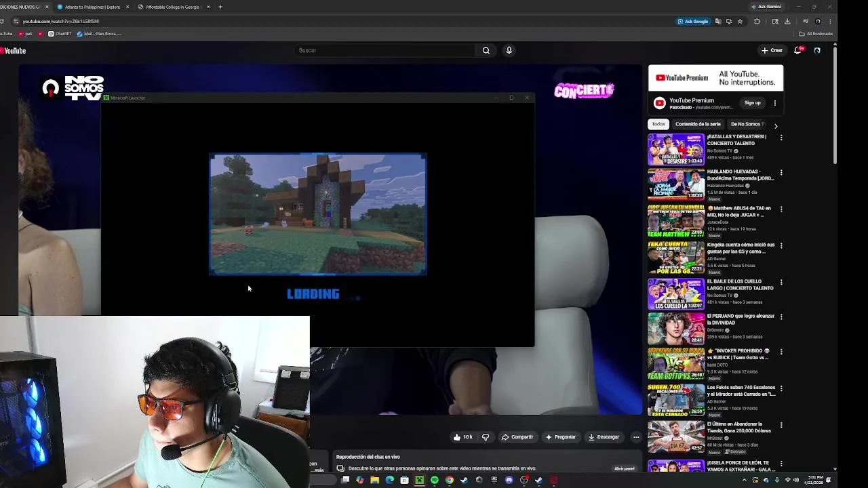This screenshot has width=868, height=488.
Task: Click the Crear create button
Action: point(772,50)
